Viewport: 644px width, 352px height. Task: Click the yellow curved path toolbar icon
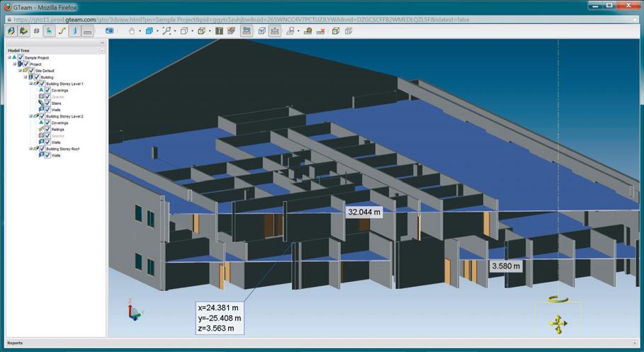click(62, 30)
